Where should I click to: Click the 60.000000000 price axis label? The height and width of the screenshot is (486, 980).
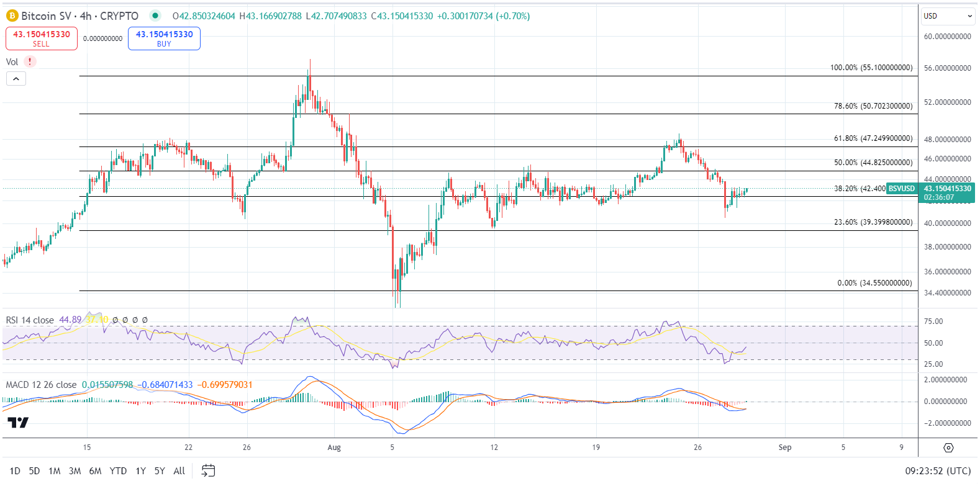click(948, 37)
